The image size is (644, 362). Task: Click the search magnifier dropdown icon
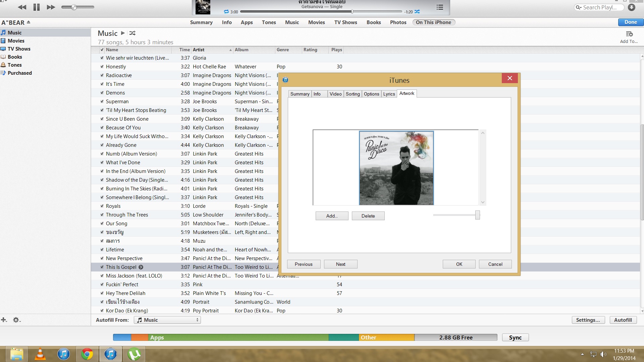point(578,7)
